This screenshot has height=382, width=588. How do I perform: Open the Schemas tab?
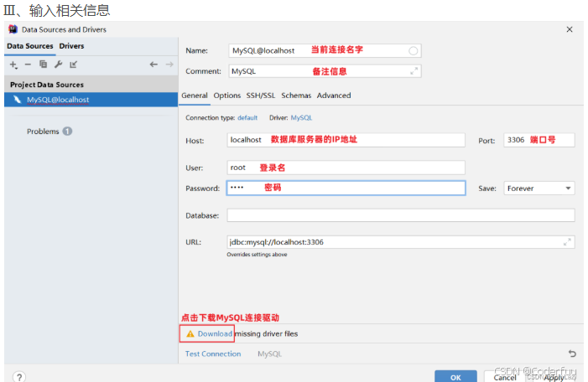click(x=296, y=95)
